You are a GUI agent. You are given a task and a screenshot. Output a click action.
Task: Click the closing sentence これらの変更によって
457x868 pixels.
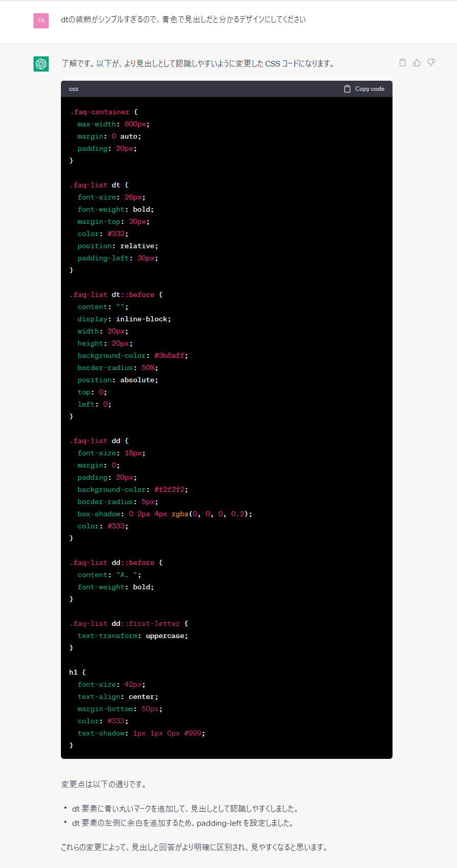(x=194, y=847)
